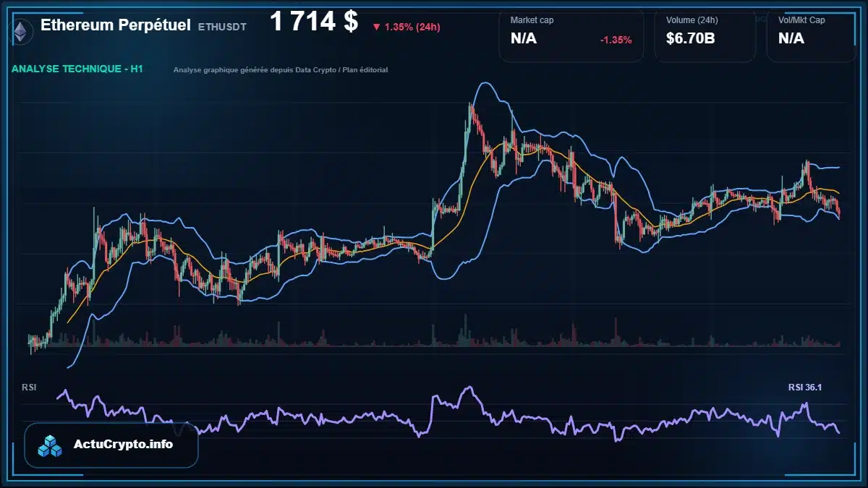
Task: Click the Analyse graphique générée caption
Action: 281,70
